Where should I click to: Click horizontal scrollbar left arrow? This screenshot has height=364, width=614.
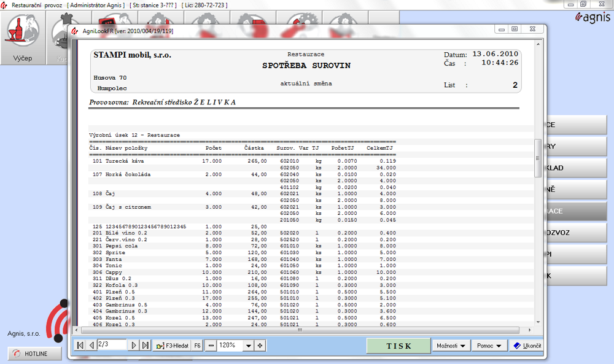click(77, 330)
